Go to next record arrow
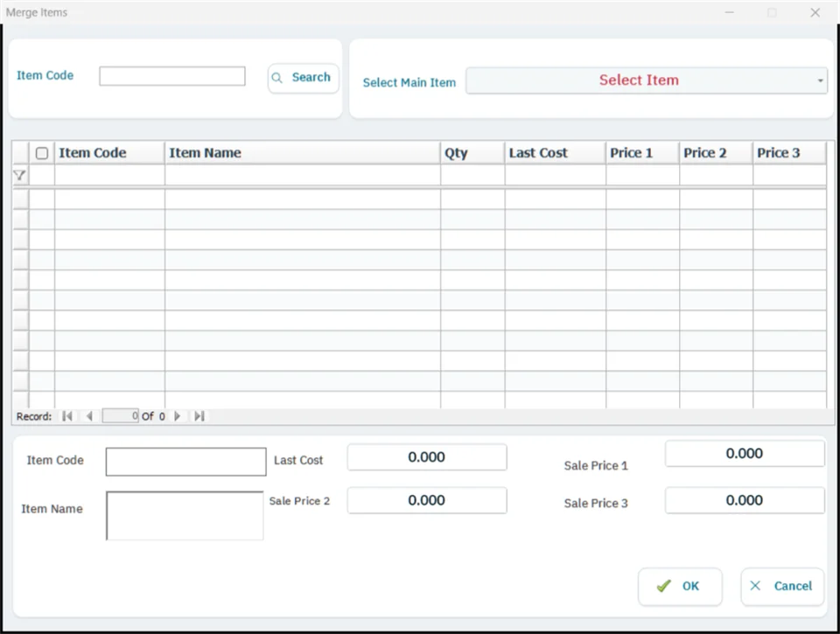840x634 pixels. [x=178, y=416]
